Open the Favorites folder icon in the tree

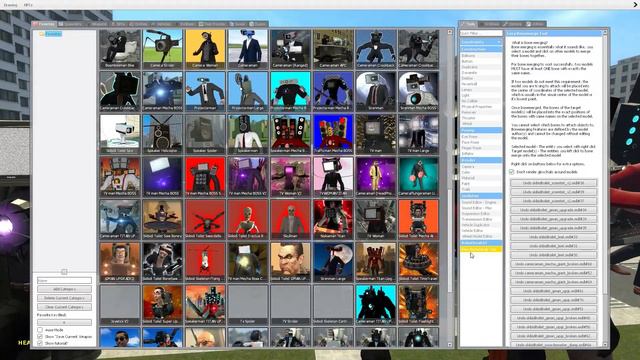click(x=41, y=34)
